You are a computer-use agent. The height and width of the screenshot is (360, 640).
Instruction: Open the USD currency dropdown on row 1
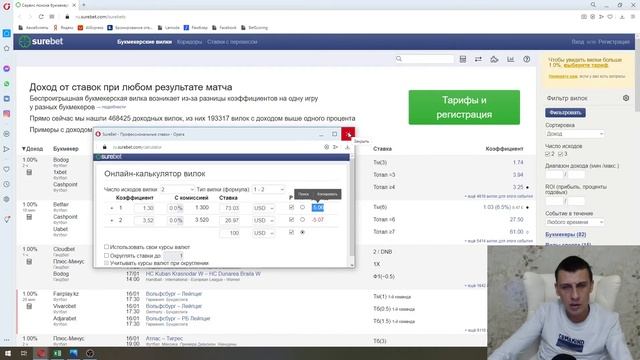(x=264, y=208)
